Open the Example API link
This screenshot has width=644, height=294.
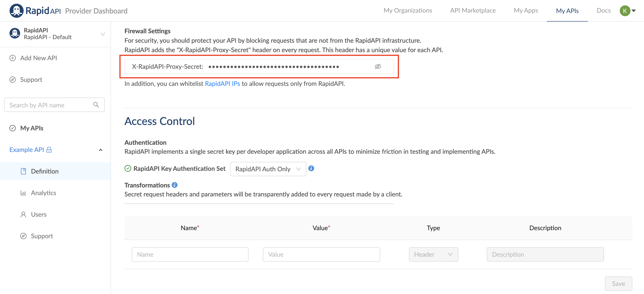(x=27, y=150)
